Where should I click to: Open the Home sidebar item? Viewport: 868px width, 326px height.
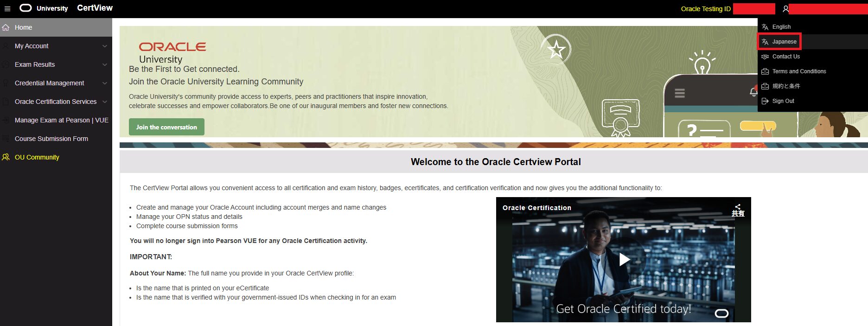56,27
